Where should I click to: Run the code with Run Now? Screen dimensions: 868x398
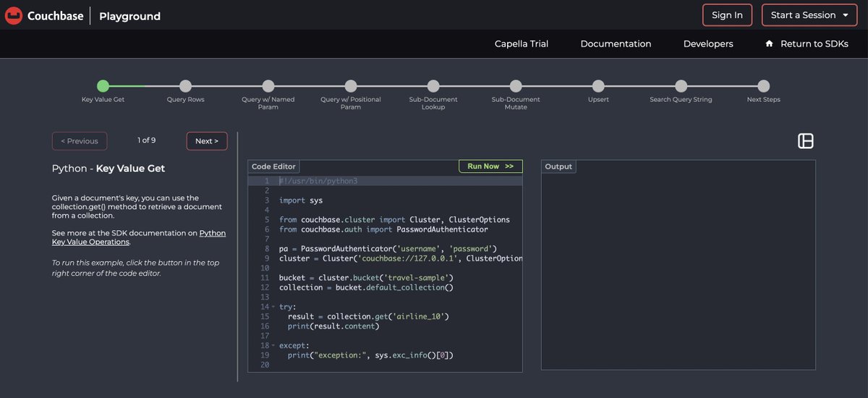(x=490, y=166)
